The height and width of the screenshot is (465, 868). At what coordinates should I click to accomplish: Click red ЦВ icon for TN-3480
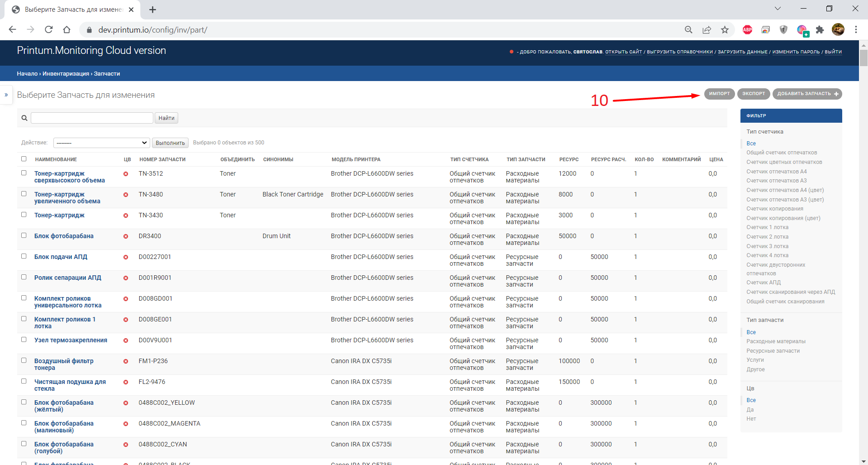click(126, 195)
